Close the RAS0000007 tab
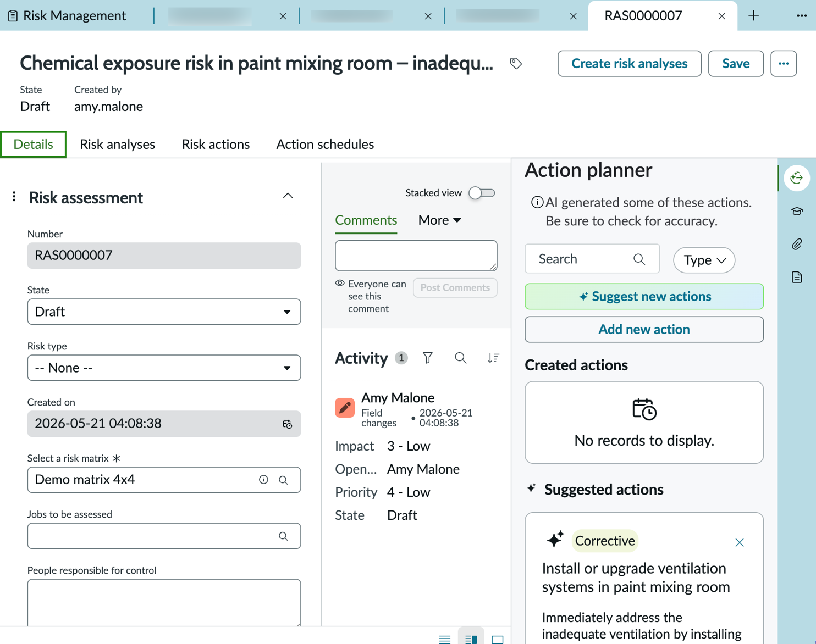Screen dimensions: 816x644 pos(721,16)
